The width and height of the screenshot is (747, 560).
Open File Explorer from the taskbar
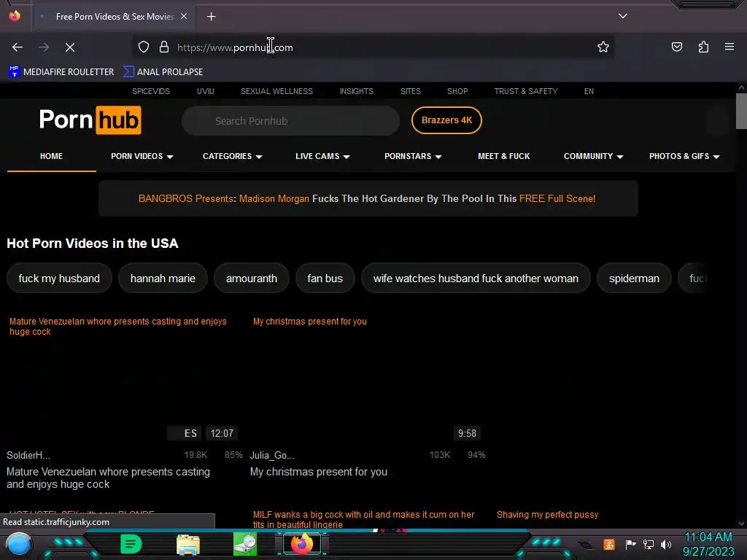(188, 544)
